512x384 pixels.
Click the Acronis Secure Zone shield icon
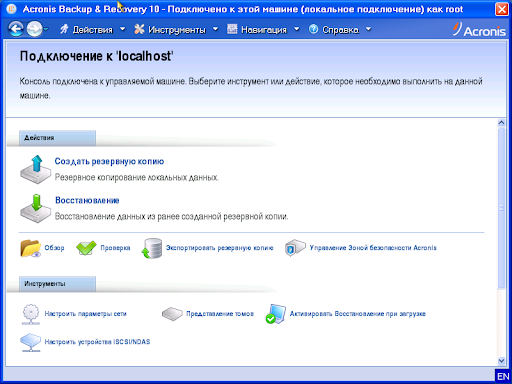click(295, 248)
